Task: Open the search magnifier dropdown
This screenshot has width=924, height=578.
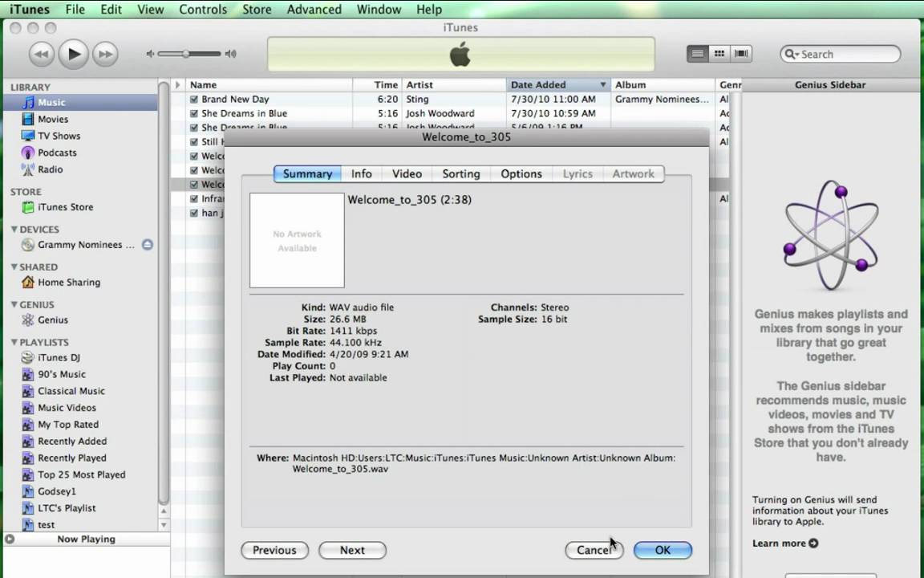Action: [x=792, y=55]
